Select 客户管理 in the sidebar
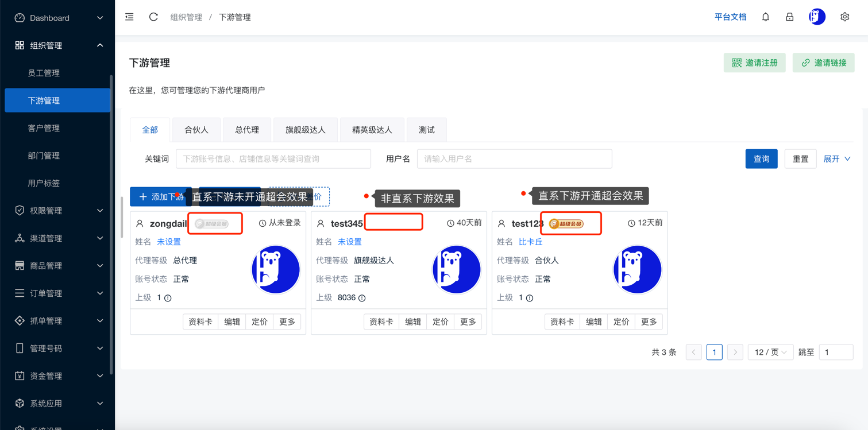The height and width of the screenshot is (430, 868). [x=44, y=128]
